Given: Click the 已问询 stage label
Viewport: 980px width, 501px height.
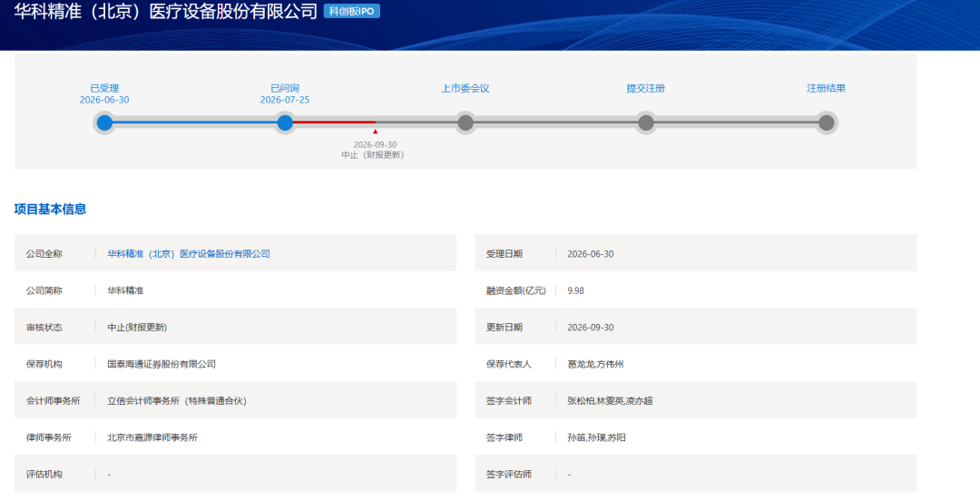Looking at the screenshot, I should click(285, 89).
